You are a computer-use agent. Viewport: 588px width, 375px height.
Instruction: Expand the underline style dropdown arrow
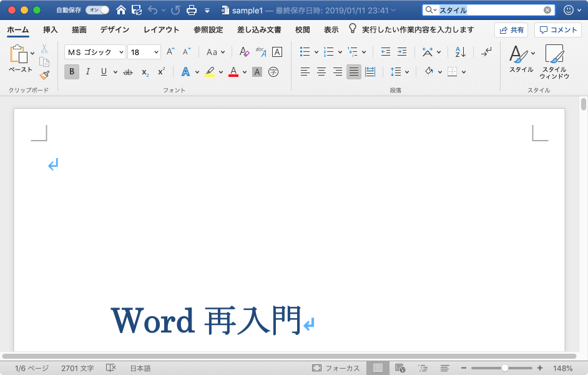(x=115, y=72)
